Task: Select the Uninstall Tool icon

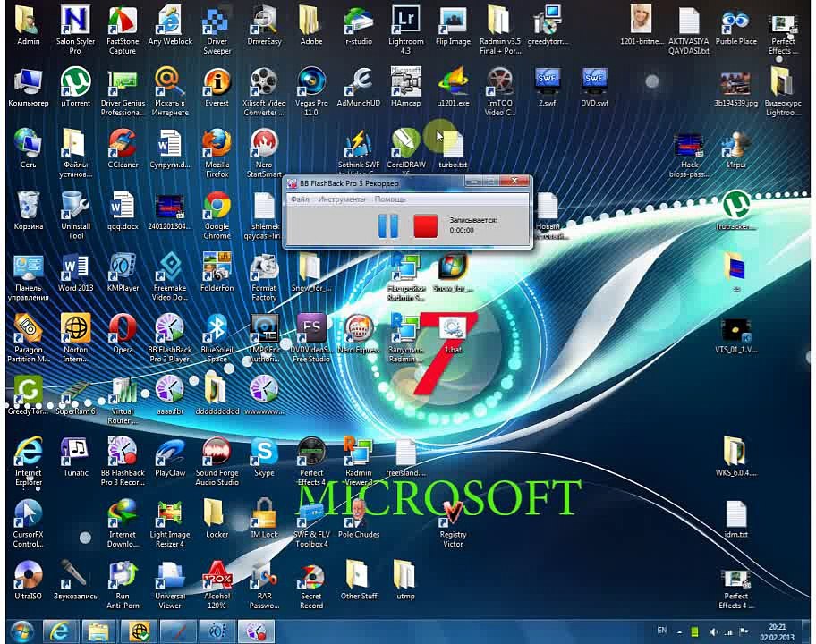Action: tap(75, 216)
